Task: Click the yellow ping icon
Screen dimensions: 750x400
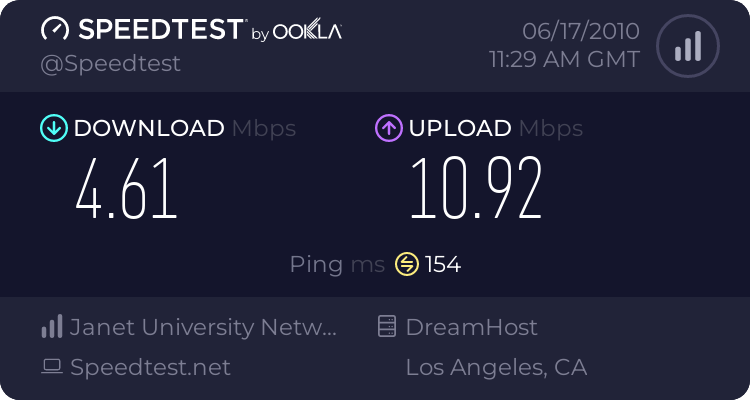Action: pyautogui.click(x=407, y=264)
